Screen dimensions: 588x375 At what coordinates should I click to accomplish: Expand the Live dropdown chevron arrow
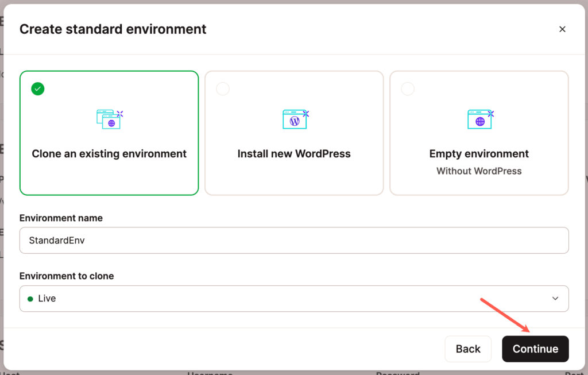click(555, 299)
